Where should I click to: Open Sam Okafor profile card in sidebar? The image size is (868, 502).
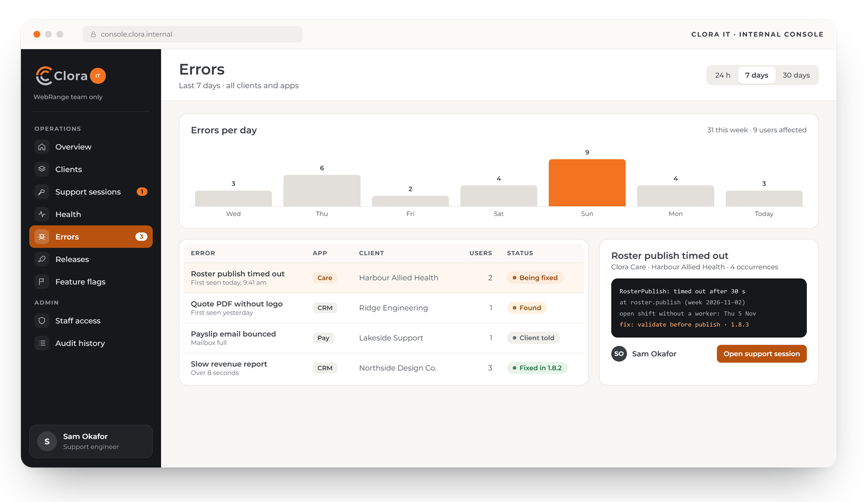click(91, 441)
